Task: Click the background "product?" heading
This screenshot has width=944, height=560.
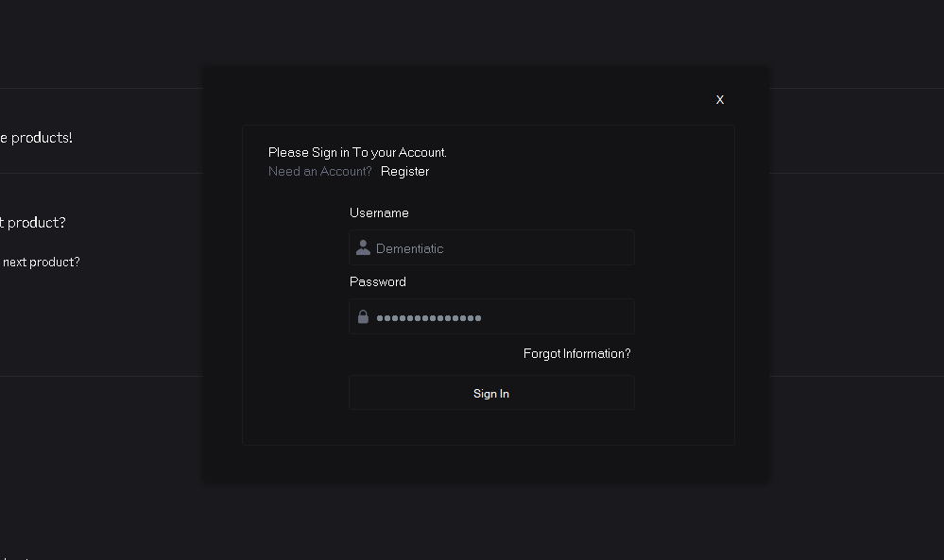Action: coord(34,223)
